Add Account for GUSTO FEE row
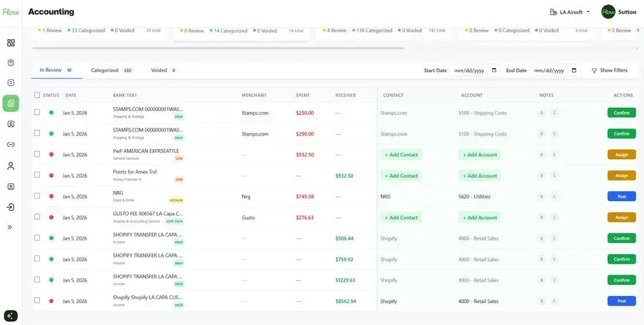Viewport: 644px width, 325px height. tap(480, 217)
